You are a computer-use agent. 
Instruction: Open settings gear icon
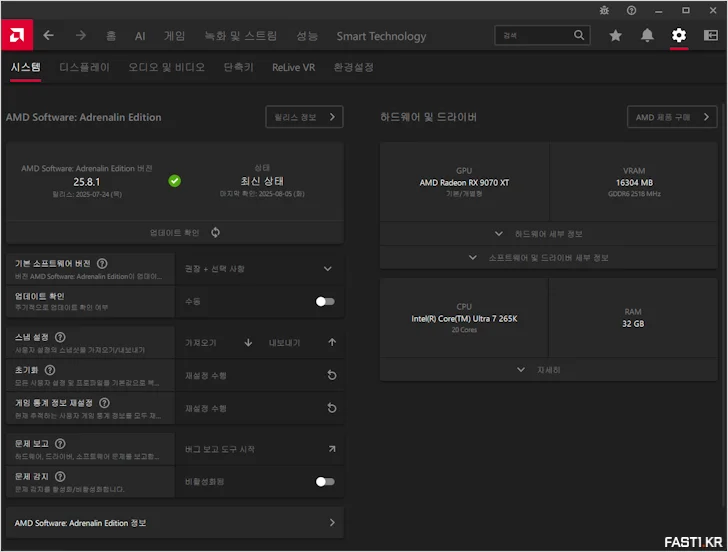click(679, 35)
